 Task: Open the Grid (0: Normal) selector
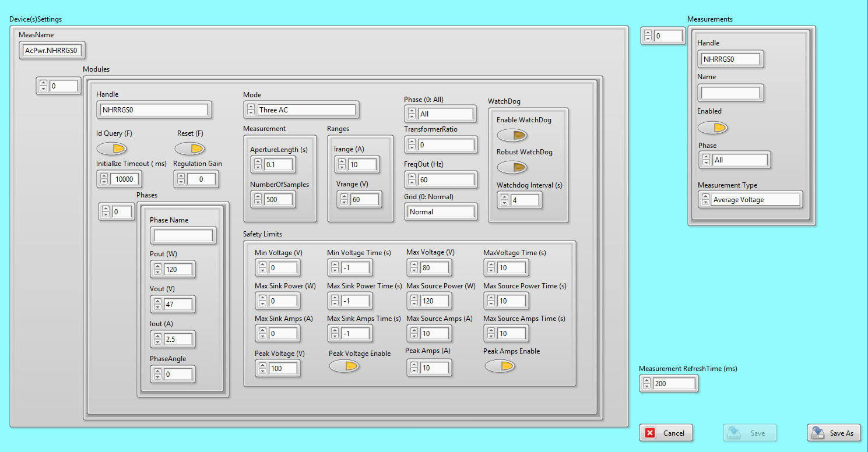coord(441,211)
